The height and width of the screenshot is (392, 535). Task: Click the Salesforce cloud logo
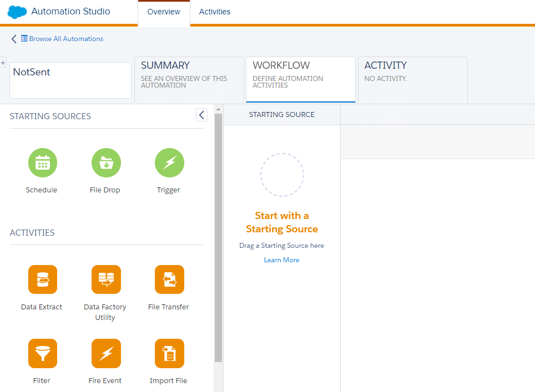[17, 12]
